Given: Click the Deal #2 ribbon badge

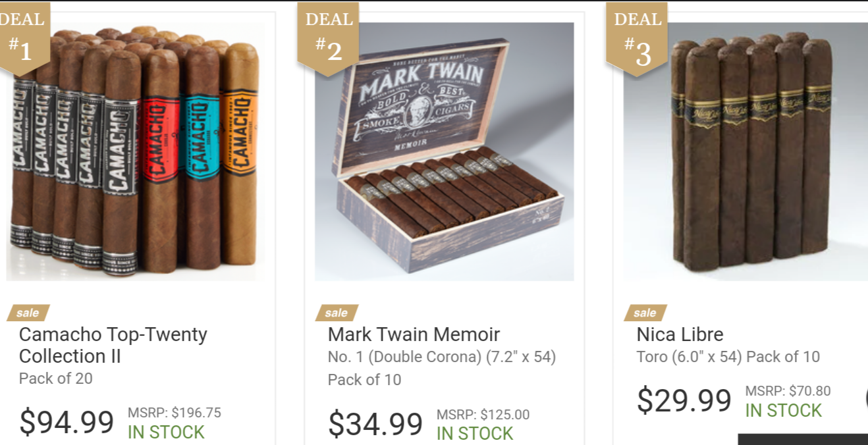Looking at the screenshot, I should (328, 38).
